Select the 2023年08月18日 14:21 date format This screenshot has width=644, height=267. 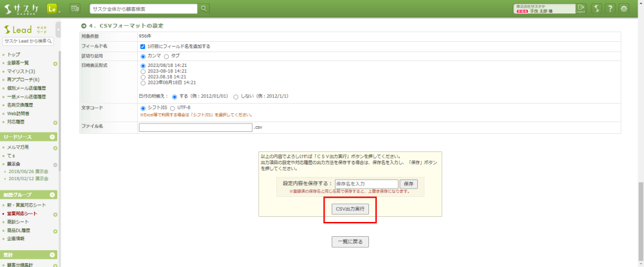click(143, 83)
